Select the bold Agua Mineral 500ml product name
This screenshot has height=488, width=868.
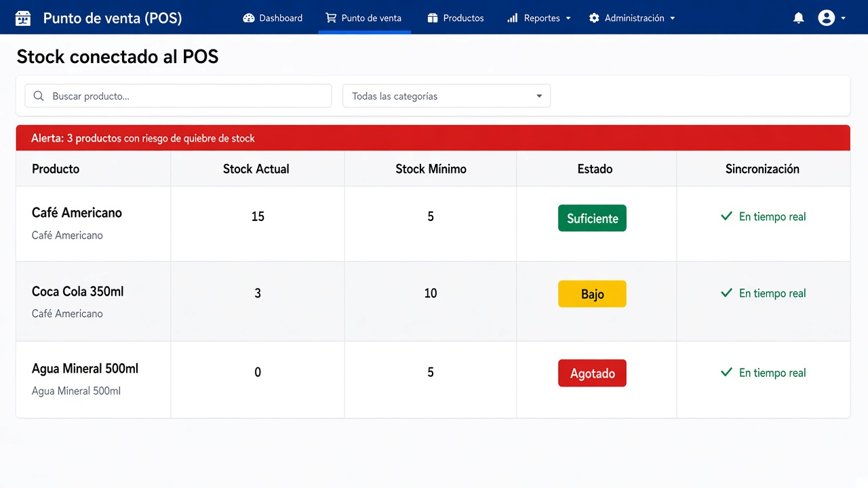[85, 369]
